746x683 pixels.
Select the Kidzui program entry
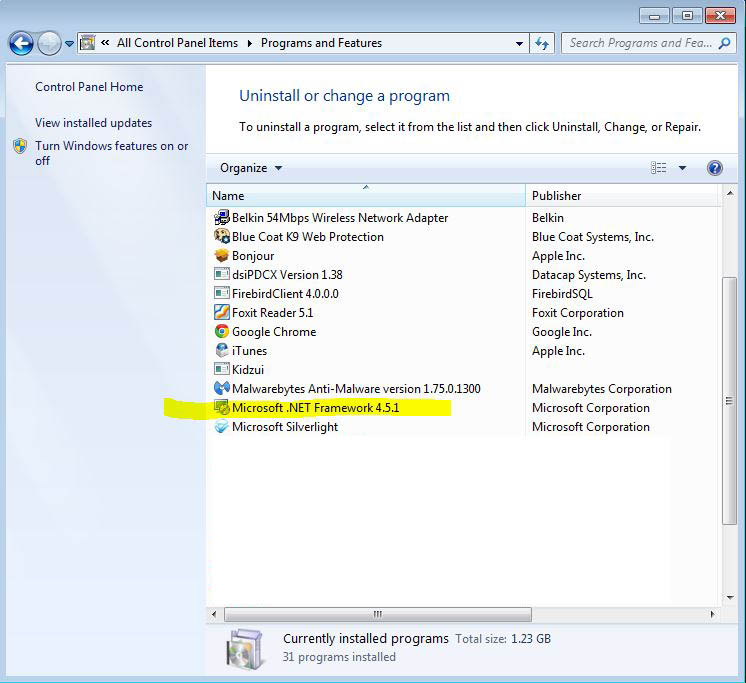[x=247, y=370]
